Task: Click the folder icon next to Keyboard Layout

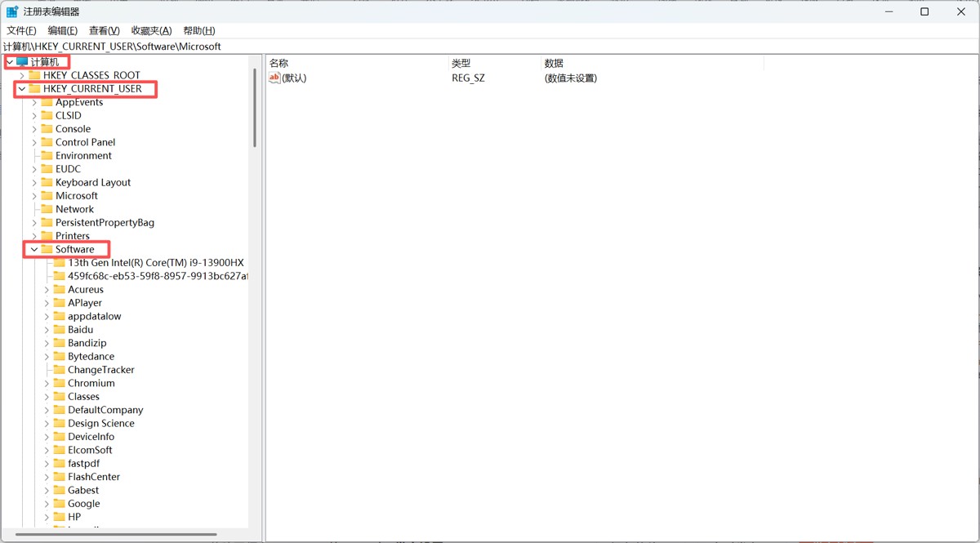Action: point(47,182)
